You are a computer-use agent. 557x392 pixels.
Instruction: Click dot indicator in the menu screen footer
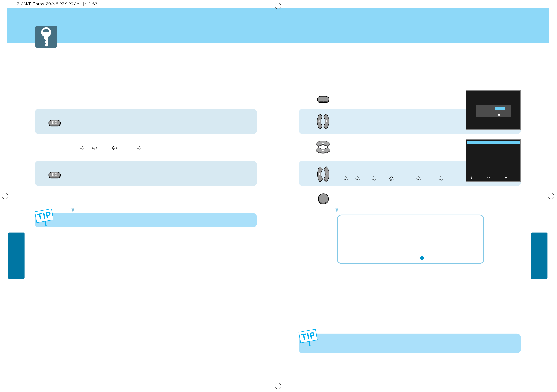(x=506, y=178)
